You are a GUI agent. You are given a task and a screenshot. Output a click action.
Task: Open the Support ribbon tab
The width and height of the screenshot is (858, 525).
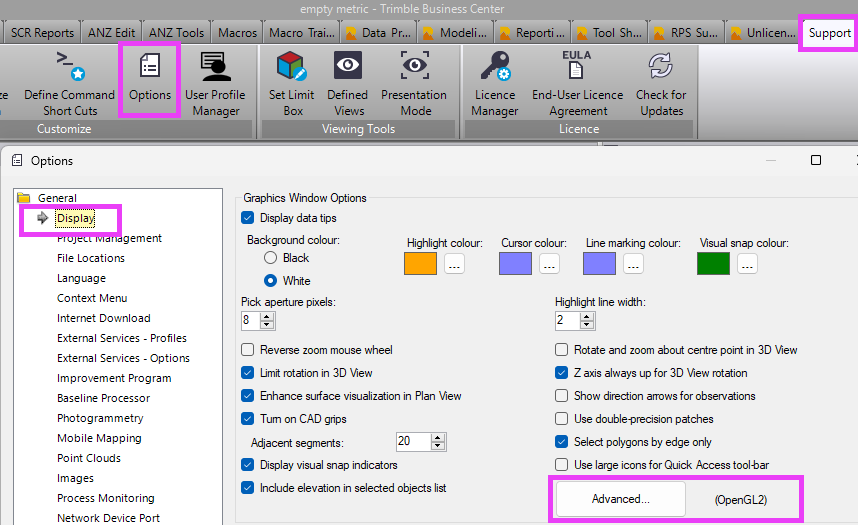[x=830, y=33]
